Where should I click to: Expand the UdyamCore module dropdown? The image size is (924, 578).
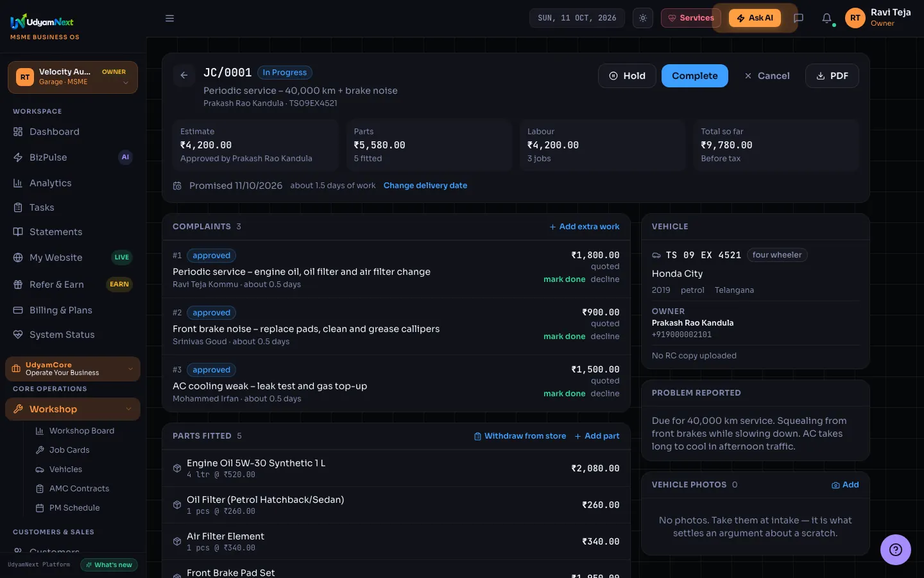pyautogui.click(x=73, y=369)
